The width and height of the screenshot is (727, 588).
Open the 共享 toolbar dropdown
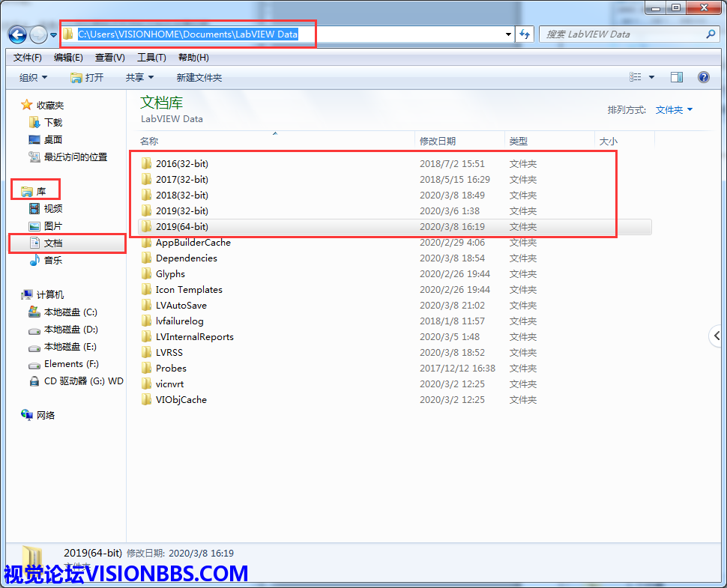pos(139,77)
